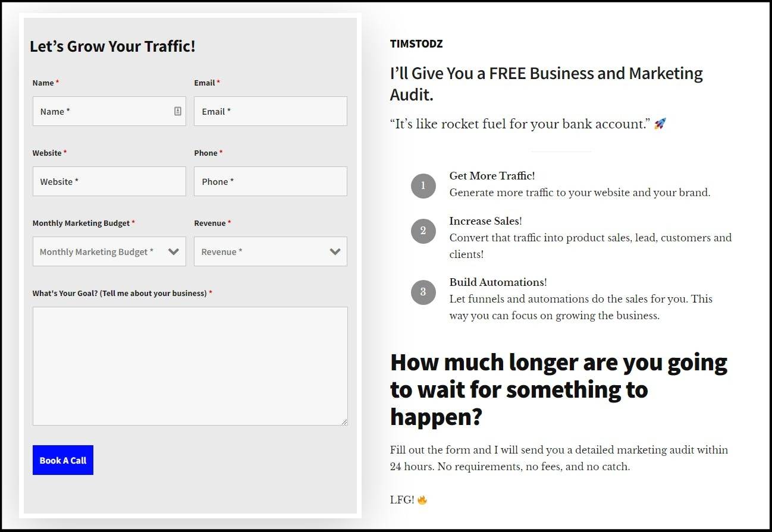Screen dimensions: 772x532
Task: Click the Phone input field
Action: (270, 181)
